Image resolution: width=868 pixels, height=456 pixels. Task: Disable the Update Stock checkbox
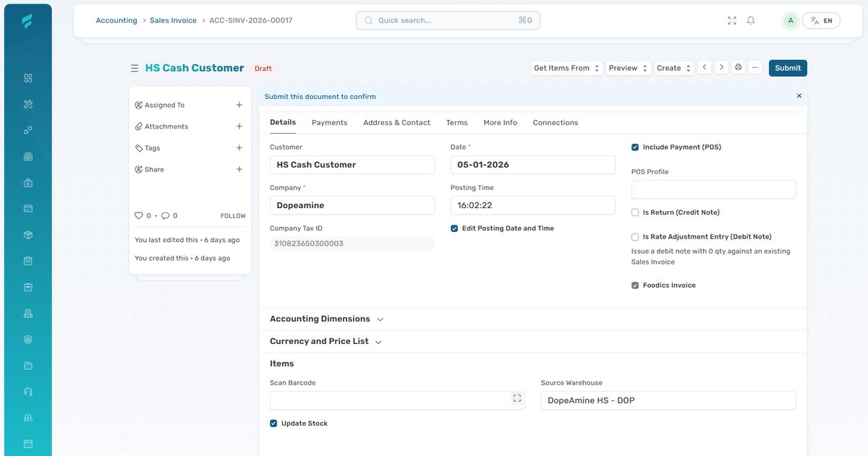tap(273, 423)
